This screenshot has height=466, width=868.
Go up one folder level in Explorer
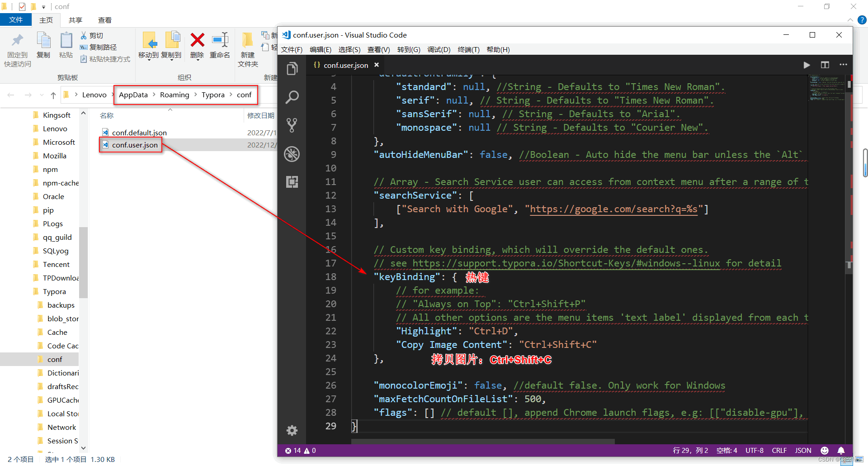pyautogui.click(x=53, y=95)
